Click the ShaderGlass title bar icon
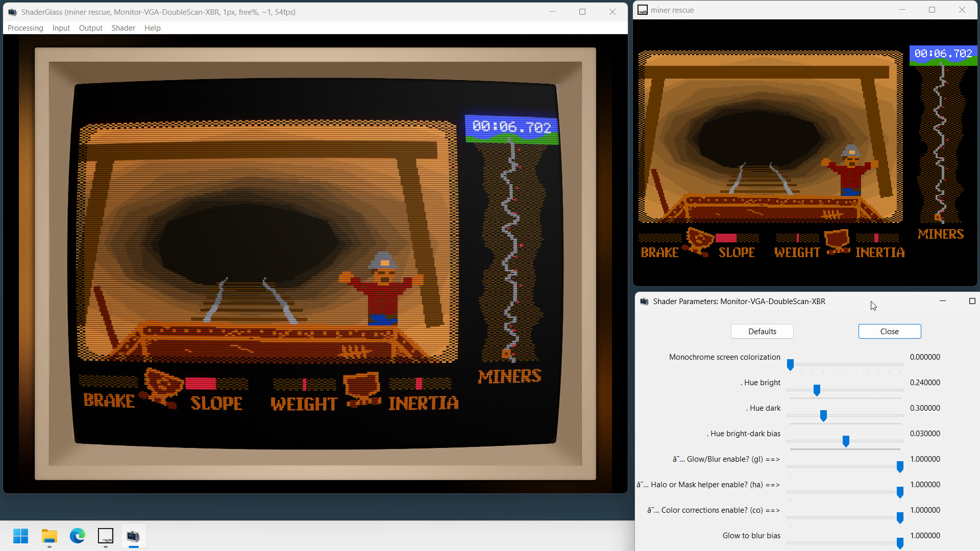The height and width of the screenshot is (551, 980). (x=11, y=11)
